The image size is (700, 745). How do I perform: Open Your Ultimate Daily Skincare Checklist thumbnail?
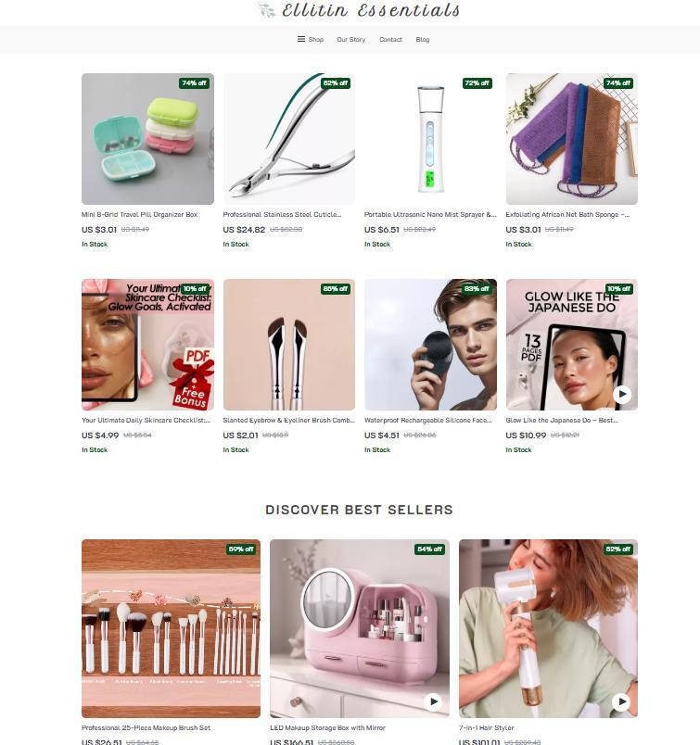pyautogui.click(x=147, y=345)
